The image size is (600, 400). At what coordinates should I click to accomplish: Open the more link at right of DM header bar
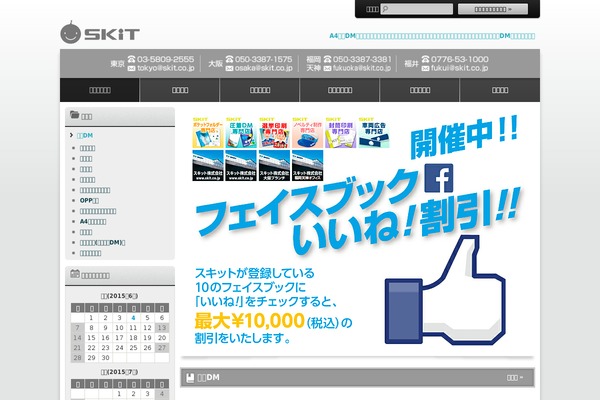tap(515, 378)
